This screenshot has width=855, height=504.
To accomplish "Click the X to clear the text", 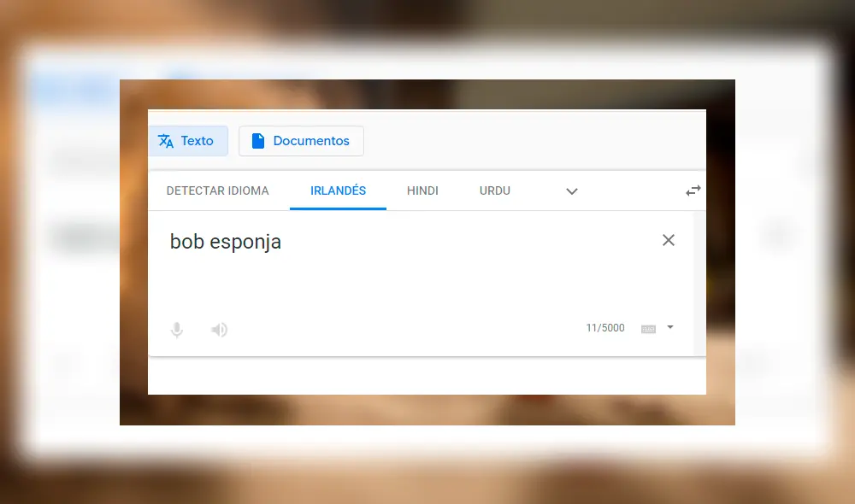I will [x=669, y=241].
